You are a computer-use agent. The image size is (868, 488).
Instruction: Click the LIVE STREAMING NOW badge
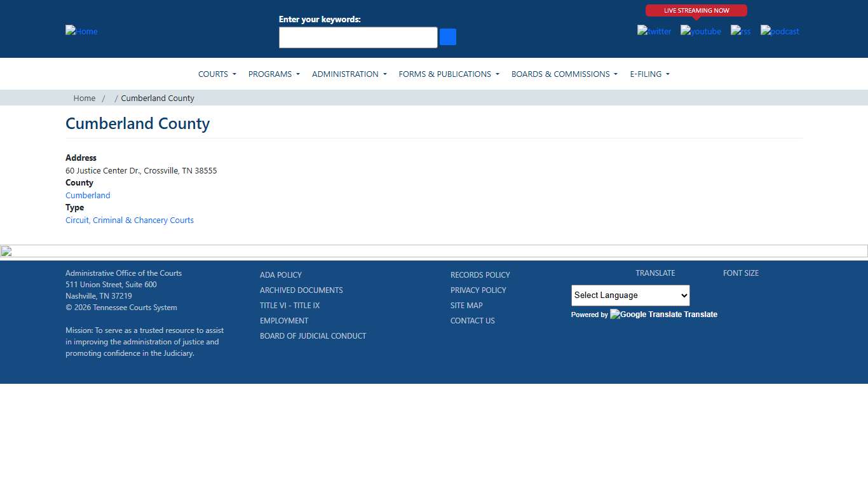click(696, 10)
